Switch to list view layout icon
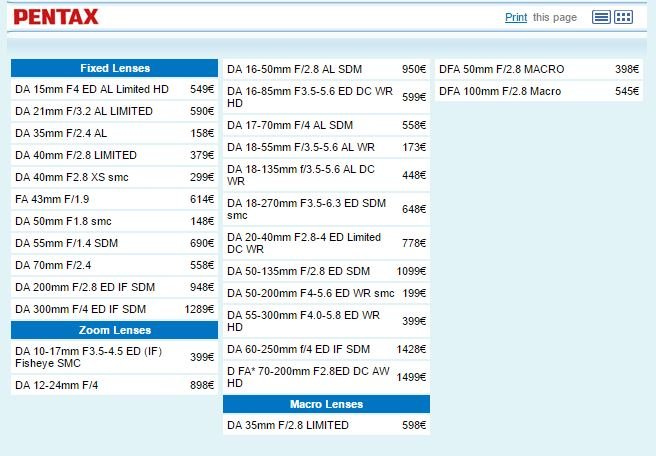The height and width of the screenshot is (456, 656). (601, 17)
